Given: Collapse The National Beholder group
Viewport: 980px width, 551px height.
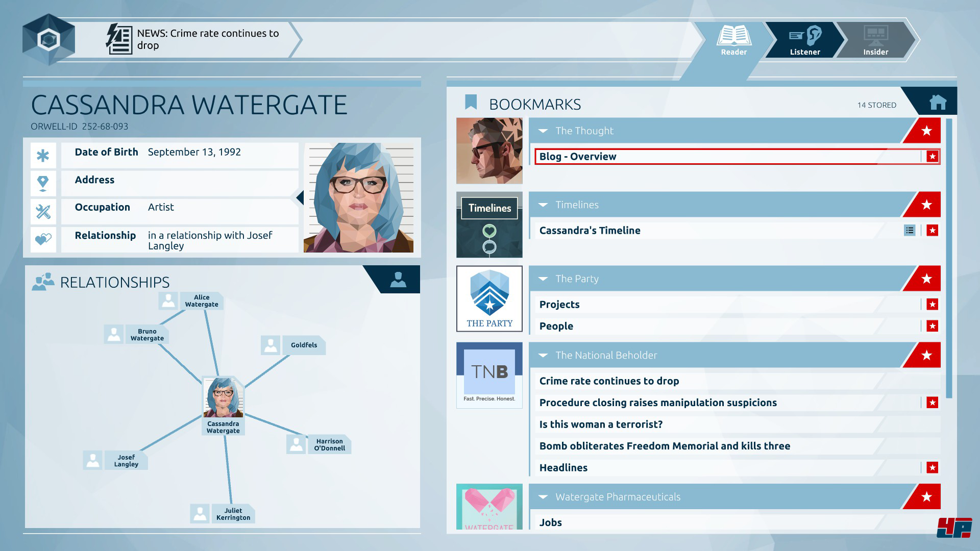Looking at the screenshot, I should coord(543,356).
